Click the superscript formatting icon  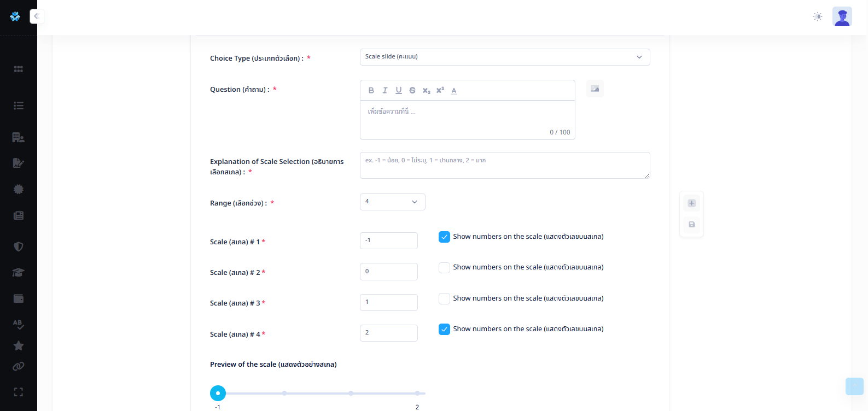pos(440,90)
